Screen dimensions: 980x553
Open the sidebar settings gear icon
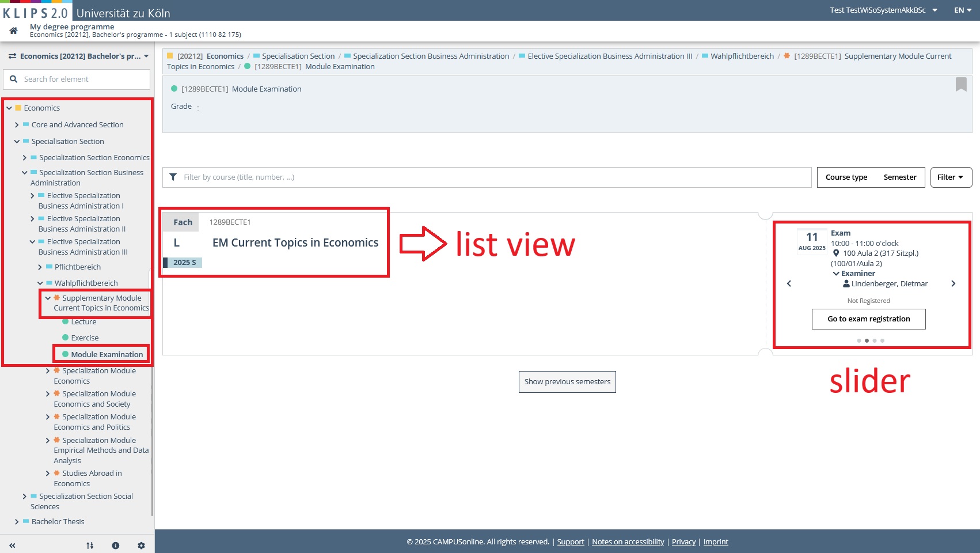141,545
